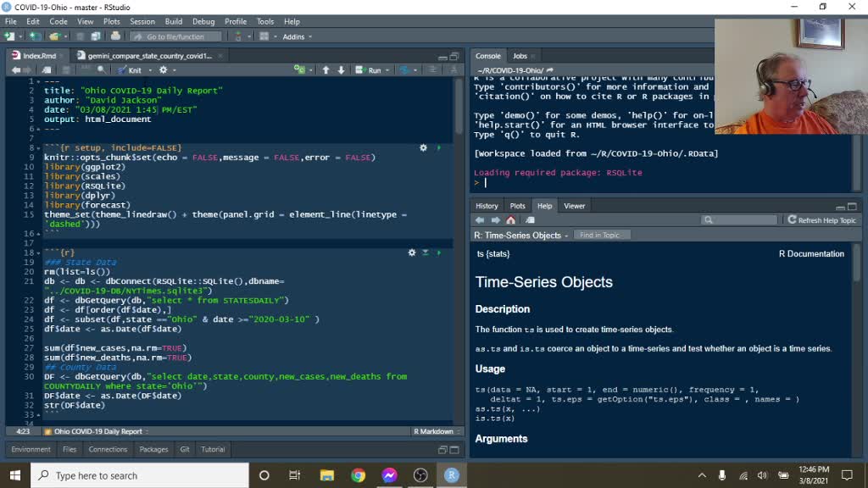Click the Find in Topic field

click(601, 236)
